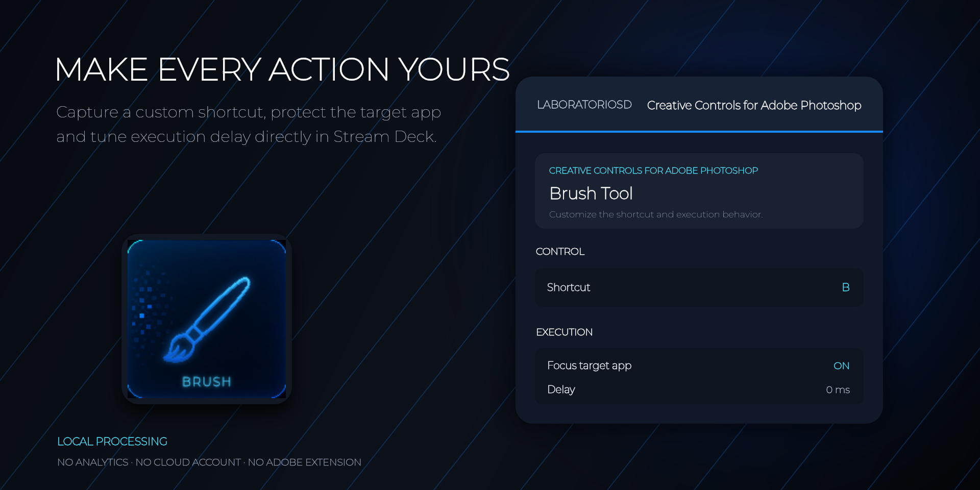
Task: Click the NO ADOBE EXTENSION footer text
Action: tap(305, 462)
